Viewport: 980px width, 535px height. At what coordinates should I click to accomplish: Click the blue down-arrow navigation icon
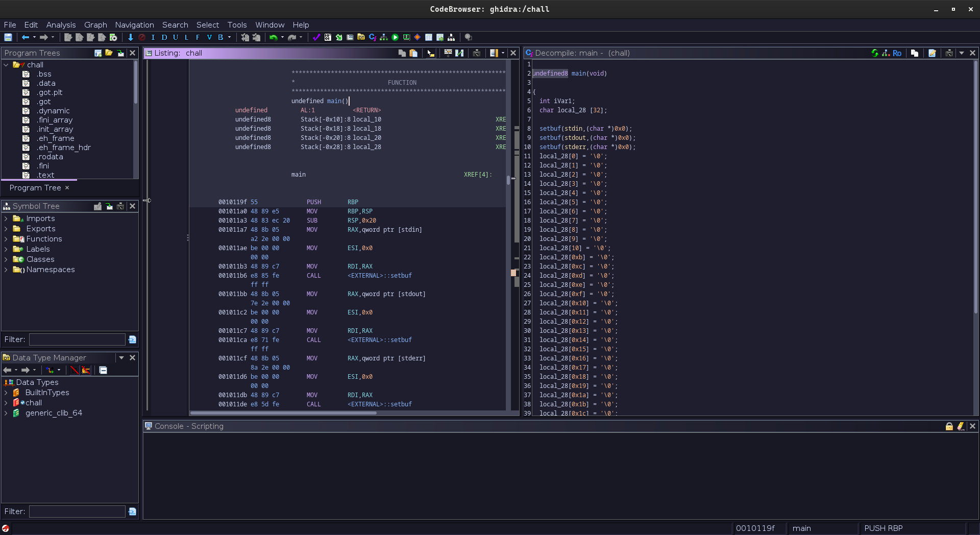pos(130,37)
